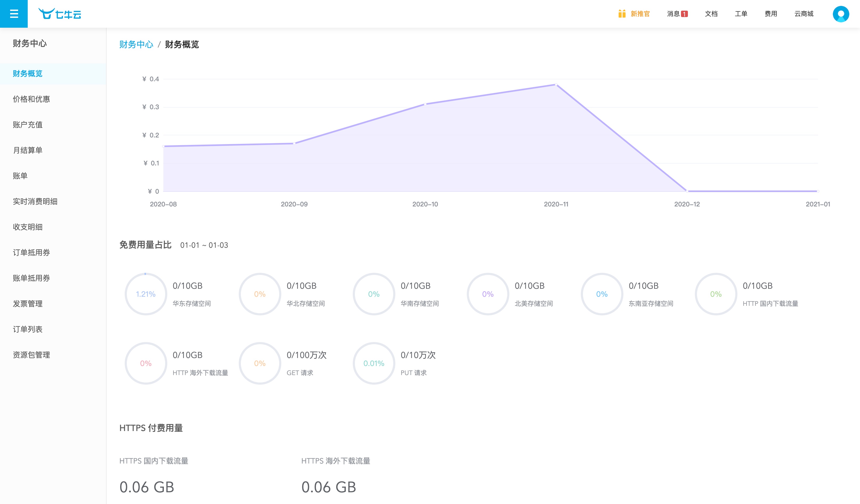Open 工单 tickets menu
Viewport: 860px width, 504px height.
pos(741,14)
